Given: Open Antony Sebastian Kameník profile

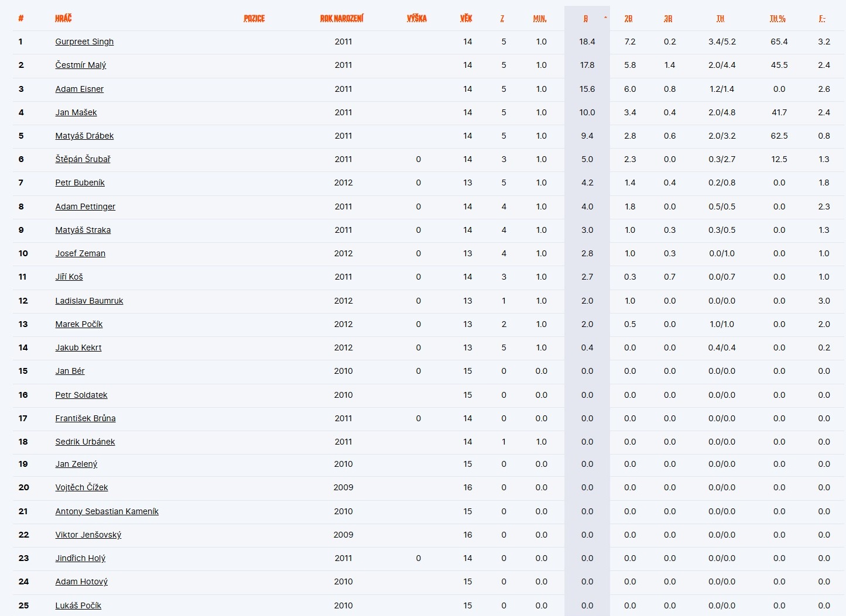Looking at the screenshot, I should 107,511.
